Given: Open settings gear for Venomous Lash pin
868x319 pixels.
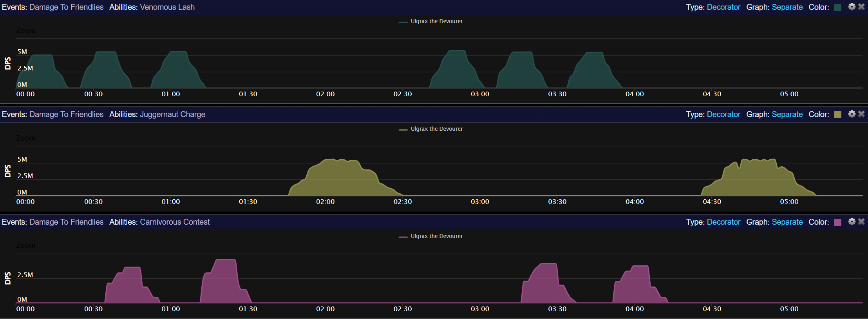Looking at the screenshot, I should [852, 7].
